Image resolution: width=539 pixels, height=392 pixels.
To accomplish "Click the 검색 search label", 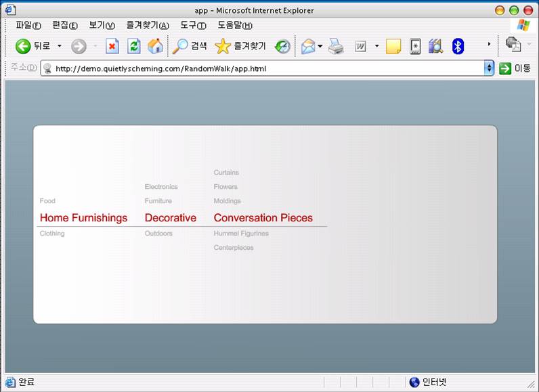I will pos(198,46).
